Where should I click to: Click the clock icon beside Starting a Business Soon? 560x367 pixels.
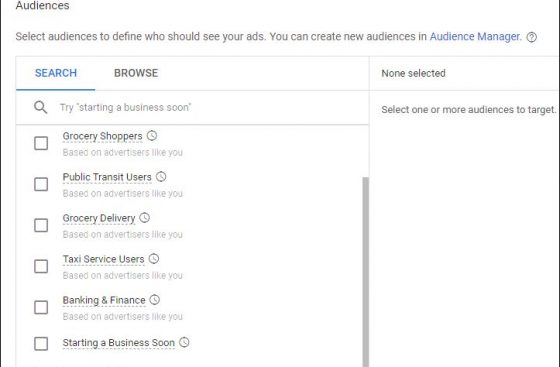point(184,342)
